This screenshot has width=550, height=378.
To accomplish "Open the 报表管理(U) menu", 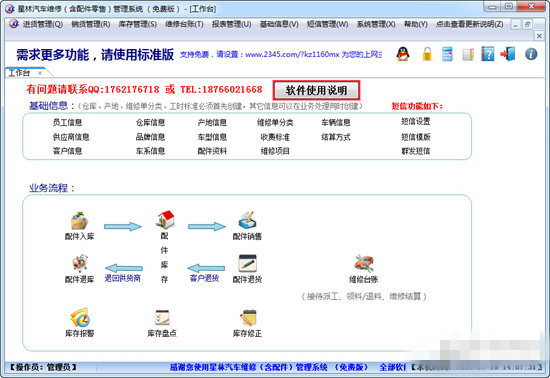I will coord(232,24).
